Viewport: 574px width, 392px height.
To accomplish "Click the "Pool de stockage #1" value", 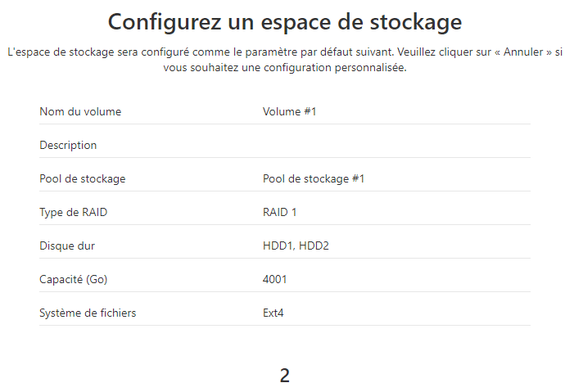I will coord(314,178).
